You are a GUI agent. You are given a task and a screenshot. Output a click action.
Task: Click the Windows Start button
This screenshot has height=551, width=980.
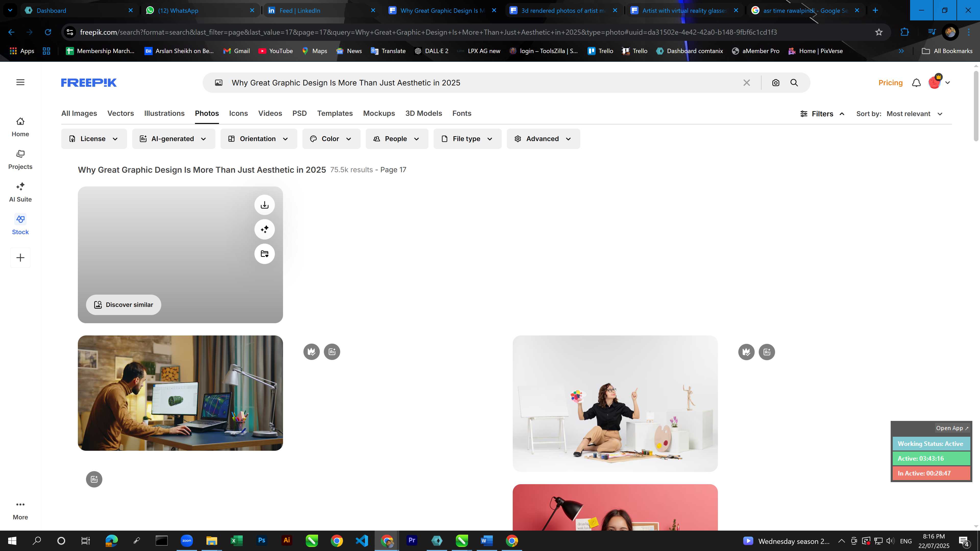click(x=12, y=540)
